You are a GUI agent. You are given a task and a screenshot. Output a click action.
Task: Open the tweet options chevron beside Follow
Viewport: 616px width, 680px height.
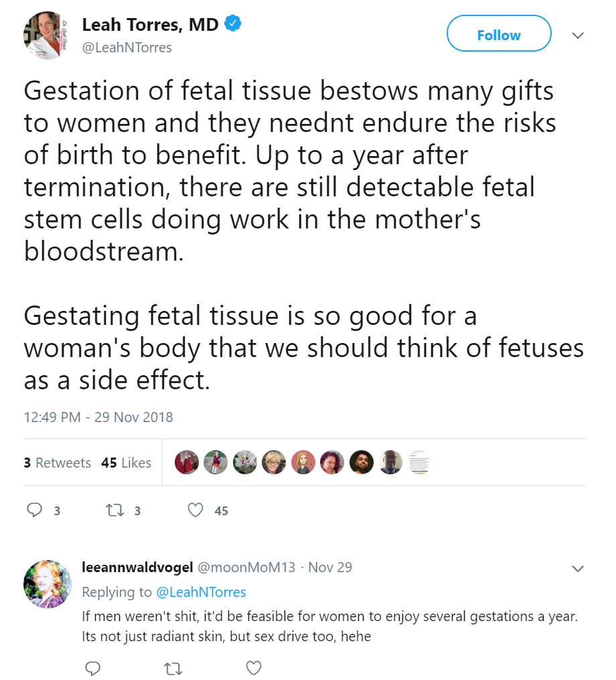(x=577, y=35)
